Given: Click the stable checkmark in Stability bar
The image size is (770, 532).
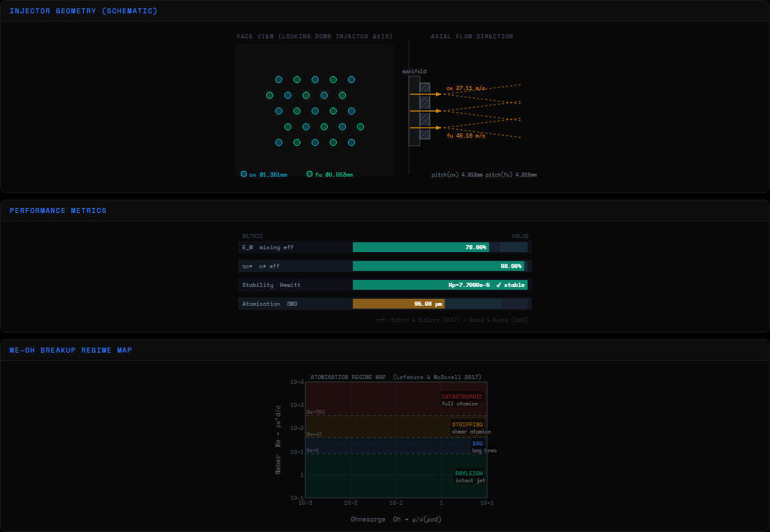Looking at the screenshot, I should point(498,285).
